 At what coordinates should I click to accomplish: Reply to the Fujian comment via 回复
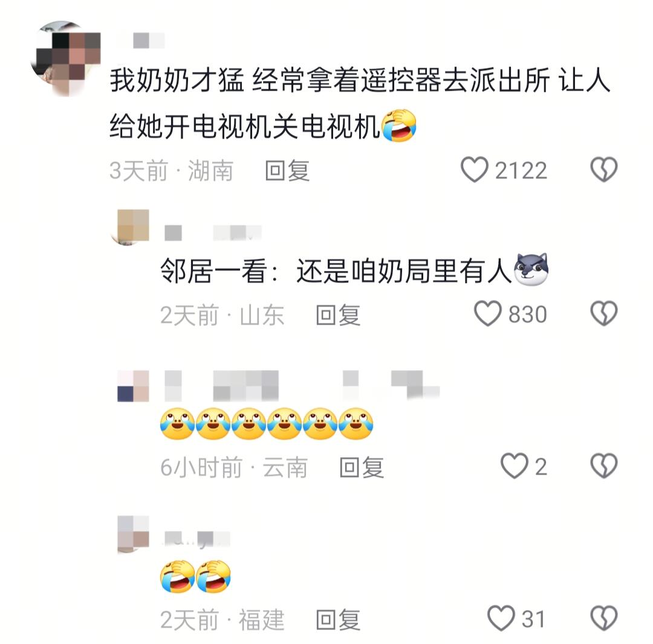pyautogui.click(x=338, y=620)
